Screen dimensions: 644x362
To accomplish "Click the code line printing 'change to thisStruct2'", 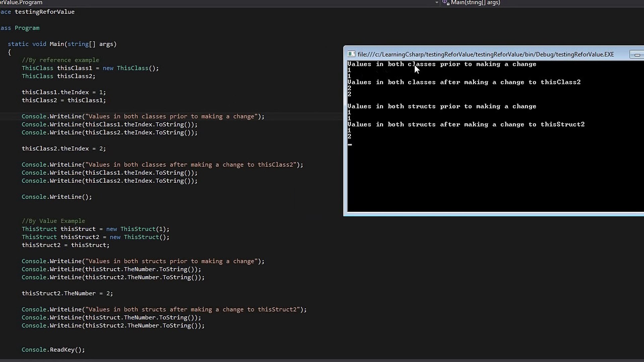I will point(164,309).
